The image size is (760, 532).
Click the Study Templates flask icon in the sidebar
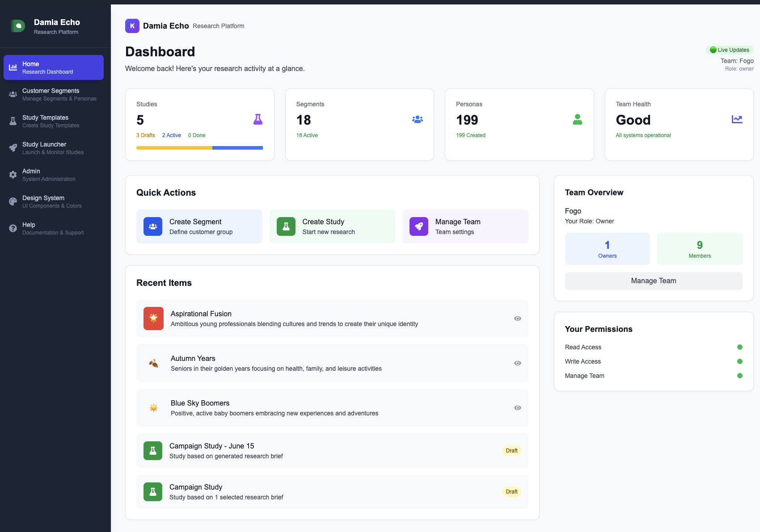coord(13,121)
